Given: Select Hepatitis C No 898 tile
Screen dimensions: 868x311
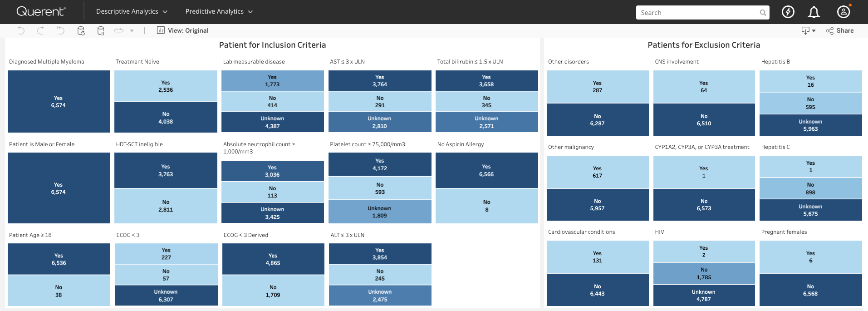Looking at the screenshot, I should [x=811, y=188].
